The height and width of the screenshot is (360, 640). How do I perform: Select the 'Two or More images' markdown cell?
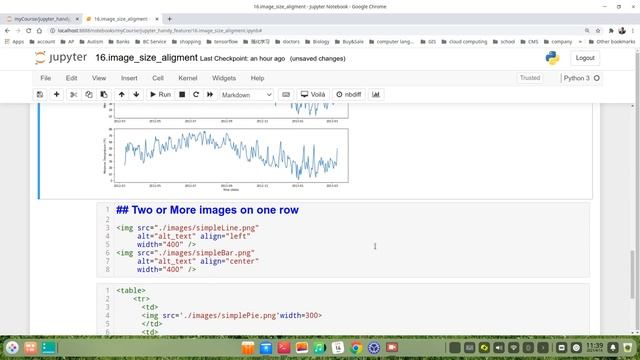[x=343, y=240]
